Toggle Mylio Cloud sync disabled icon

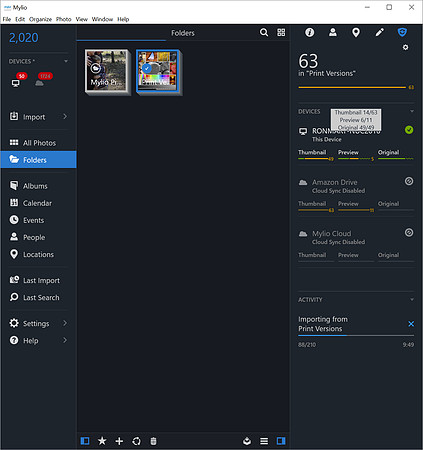[x=409, y=232]
